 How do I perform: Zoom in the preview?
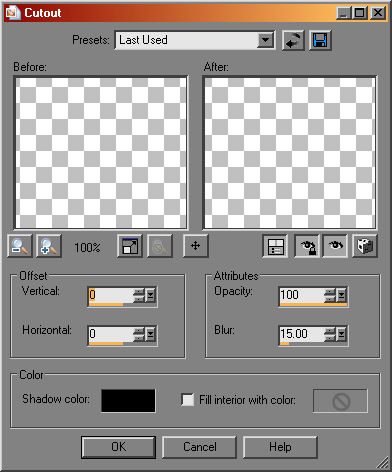[49, 246]
